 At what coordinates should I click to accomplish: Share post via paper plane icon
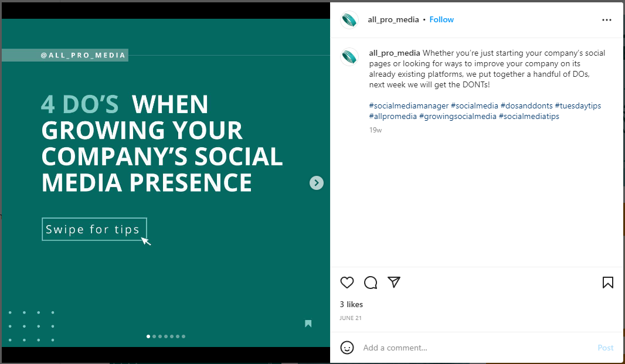point(394,282)
